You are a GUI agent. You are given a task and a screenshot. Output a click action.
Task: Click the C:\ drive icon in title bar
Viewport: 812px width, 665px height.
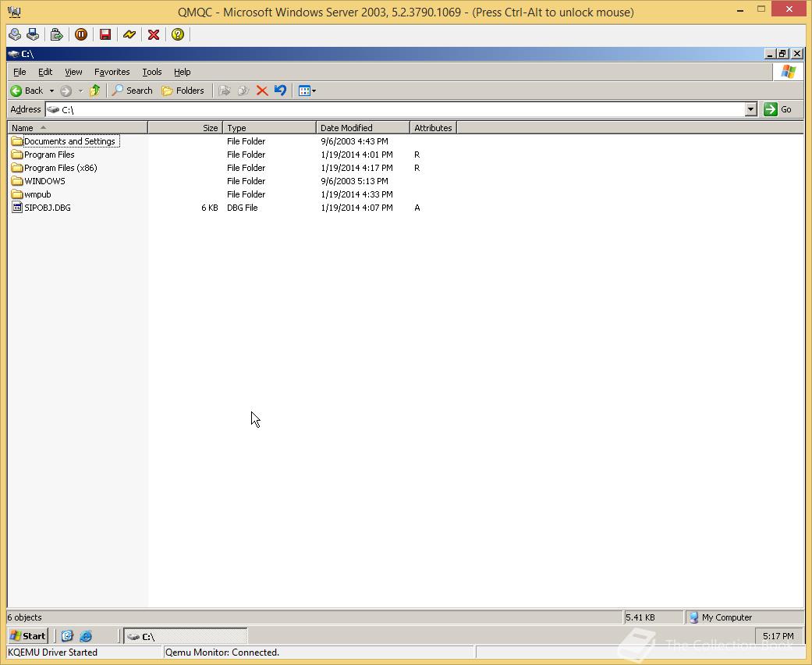coord(13,53)
